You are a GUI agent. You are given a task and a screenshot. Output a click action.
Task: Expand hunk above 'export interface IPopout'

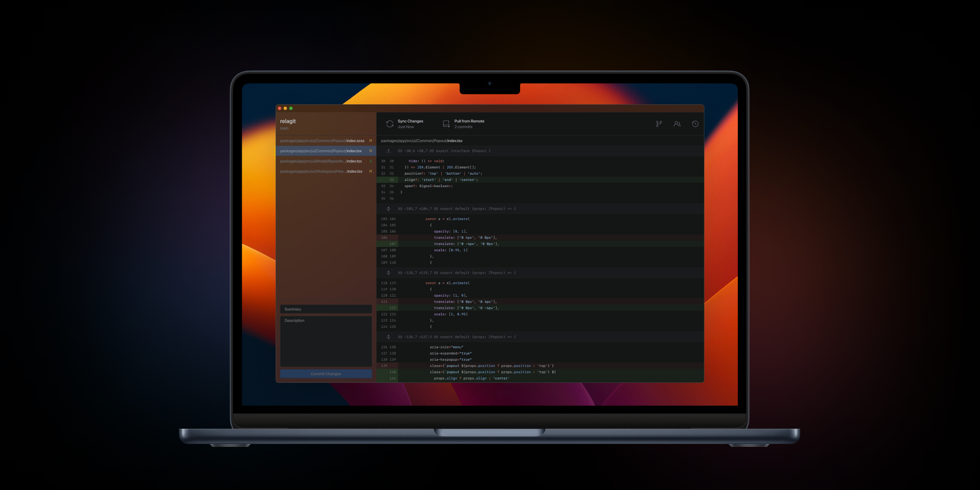pos(389,151)
